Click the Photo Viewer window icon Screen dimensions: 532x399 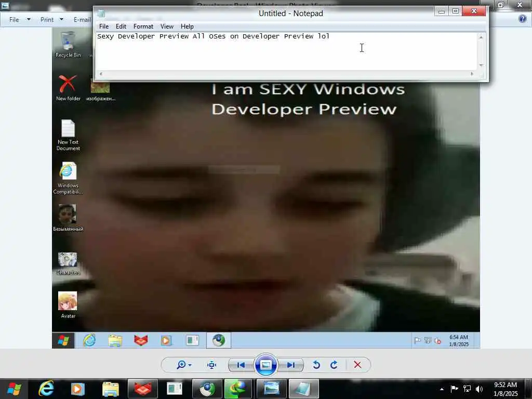pyautogui.click(x=5, y=5)
